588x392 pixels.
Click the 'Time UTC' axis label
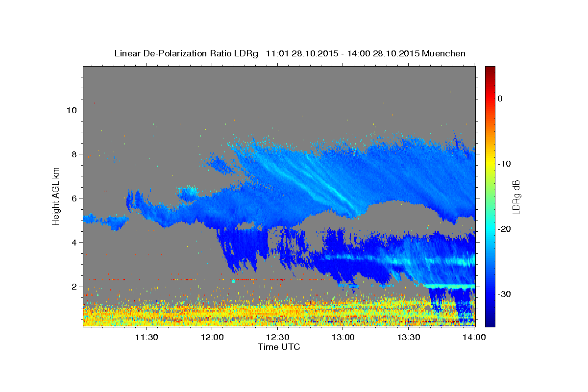pyautogui.click(x=279, y=347)
